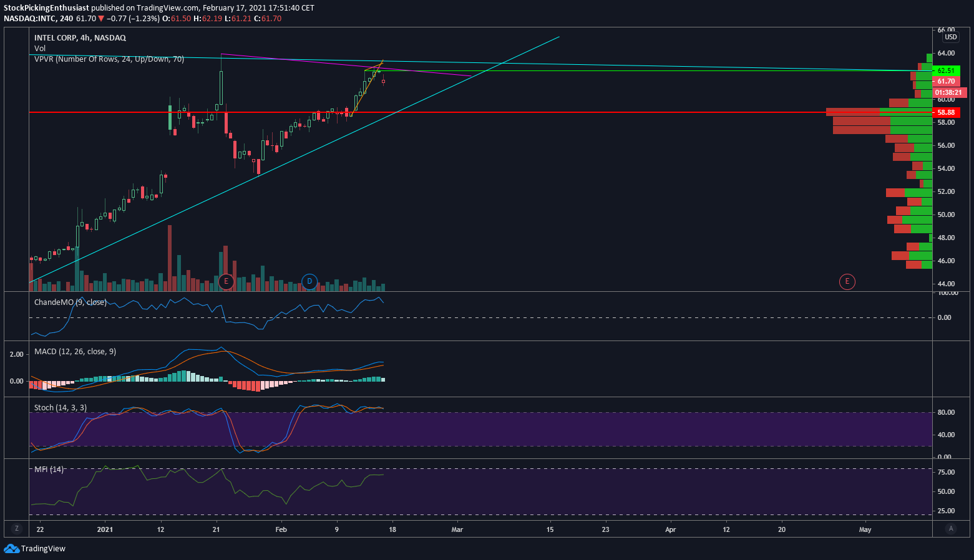Click the red 61.70 last price label
This screenshot has height=560, width=974.
click(x=947, y=82)
